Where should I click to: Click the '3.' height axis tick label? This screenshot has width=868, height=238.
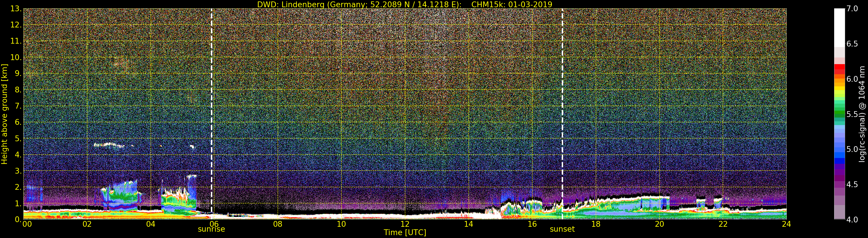click(18, 171)
